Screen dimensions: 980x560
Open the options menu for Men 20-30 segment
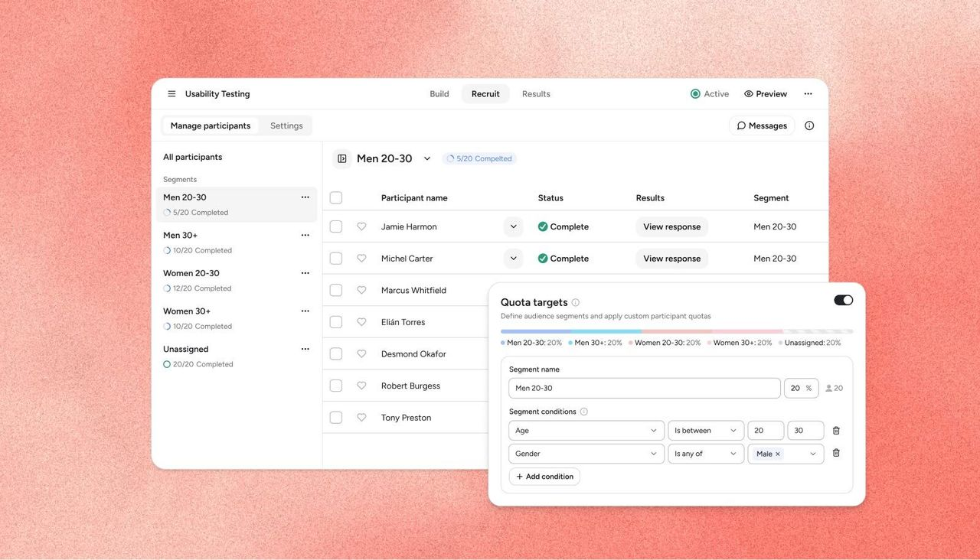click(305, 197)
